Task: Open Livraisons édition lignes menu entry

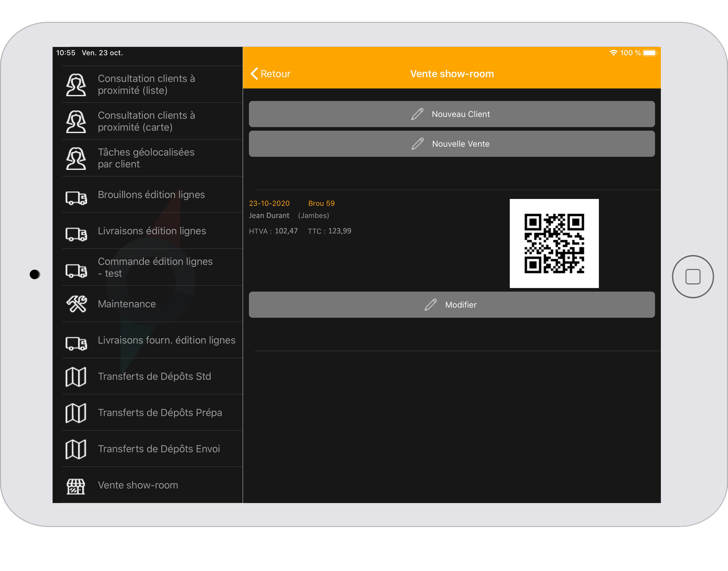Action: (152, 231)
